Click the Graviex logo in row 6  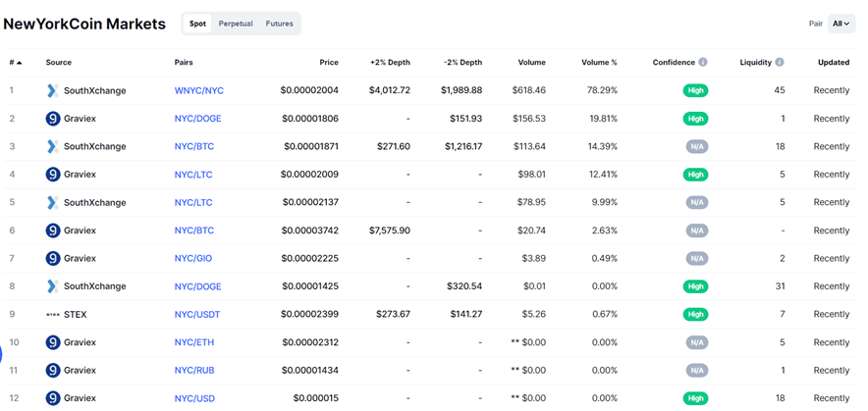point(53,231)
